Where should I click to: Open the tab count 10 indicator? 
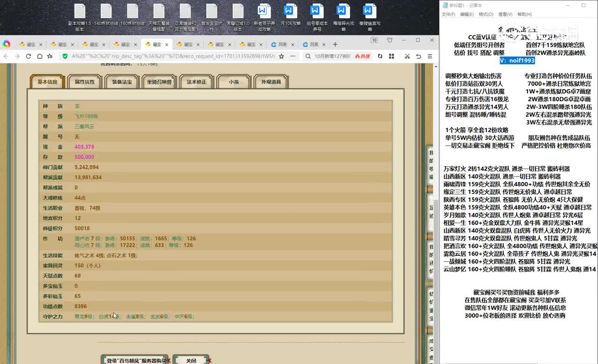tap(374, 40)
